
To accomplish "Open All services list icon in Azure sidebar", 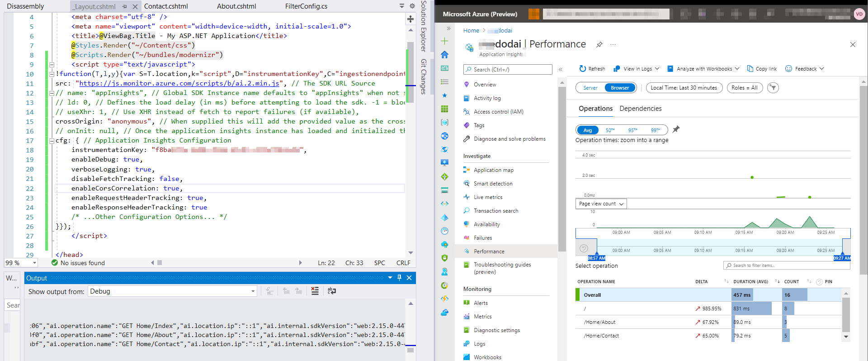I will click(x=445, y=82).
